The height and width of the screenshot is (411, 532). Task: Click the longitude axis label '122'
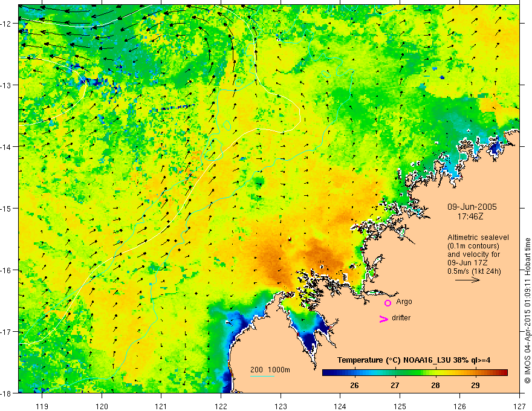click(221, 406)
